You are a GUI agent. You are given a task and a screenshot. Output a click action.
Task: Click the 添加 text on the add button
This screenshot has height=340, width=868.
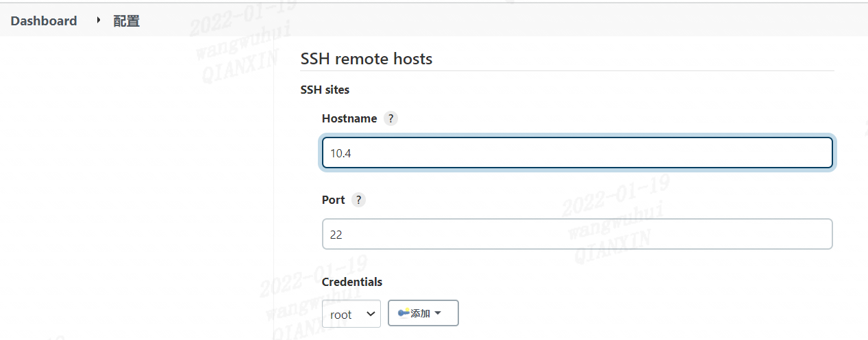(420, 313)
